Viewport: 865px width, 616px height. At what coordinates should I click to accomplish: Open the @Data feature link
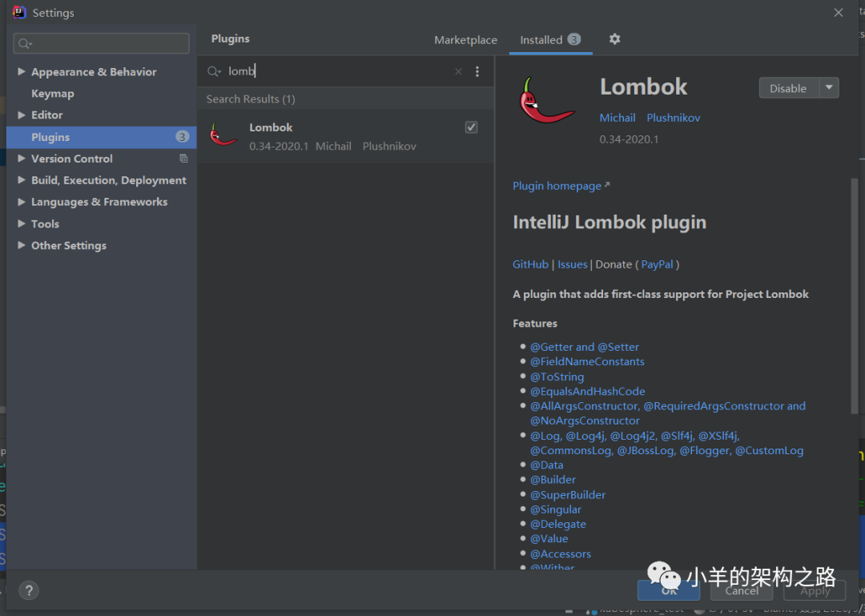pyautogui.click(x=547, y=465)
